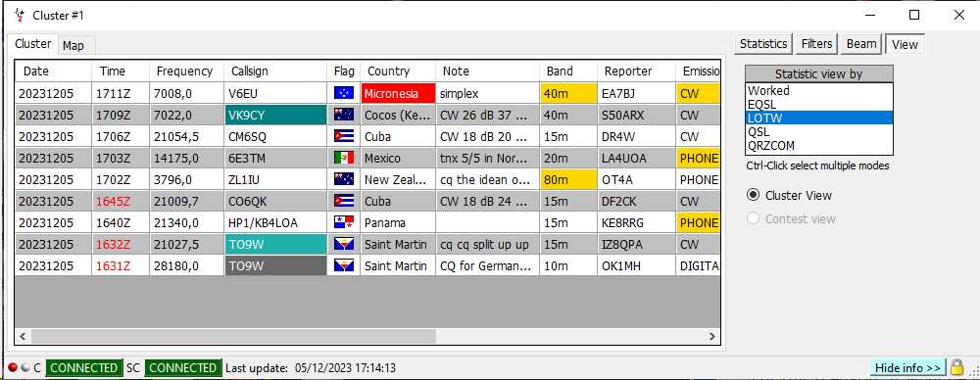Select EQSL in Statistic view list
Screen dimensions: 980x380
pos(818,105)
